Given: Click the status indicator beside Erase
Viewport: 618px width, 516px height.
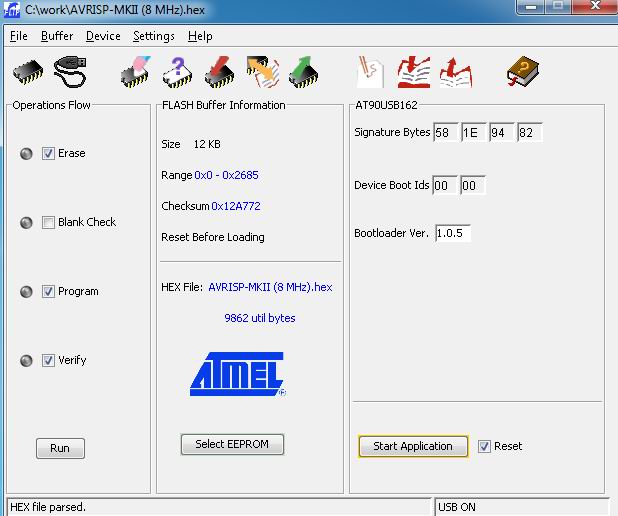Looking at the screenshot, I should [x=26, y=153].
